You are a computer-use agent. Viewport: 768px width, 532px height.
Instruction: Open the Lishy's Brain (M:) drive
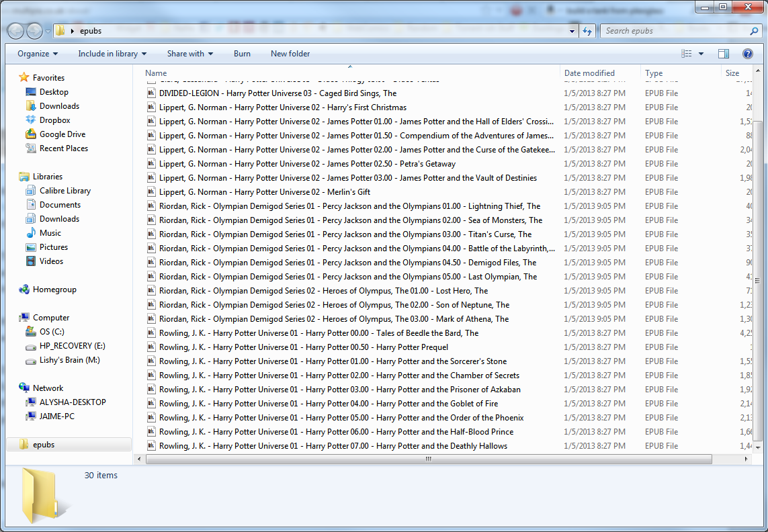click(x=70, y=360)
